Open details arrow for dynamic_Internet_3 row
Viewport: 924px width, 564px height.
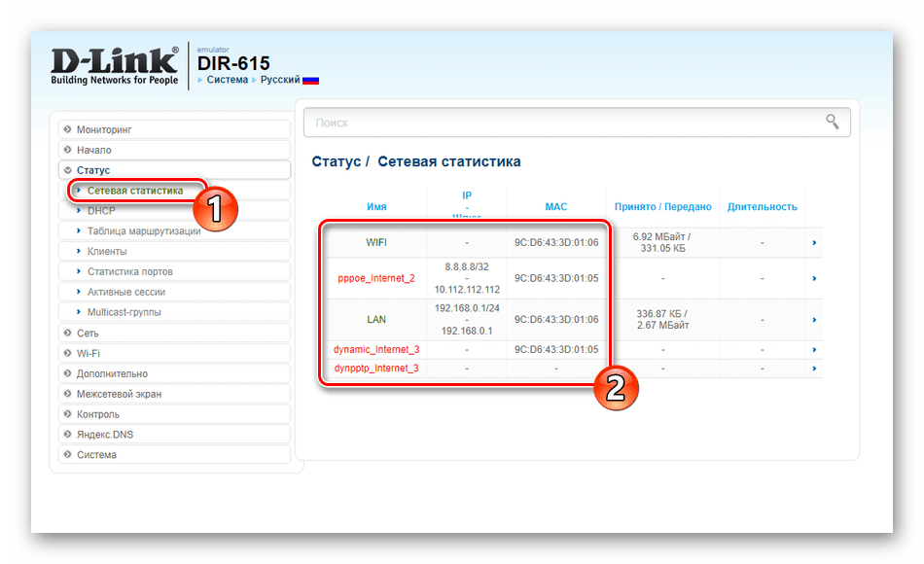pyautogui.click(x=814, y=349)
